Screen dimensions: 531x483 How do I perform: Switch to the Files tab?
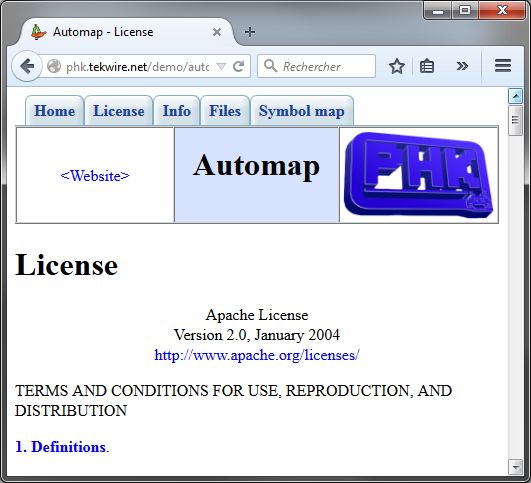pyautogui.click(x=225, y=111)
